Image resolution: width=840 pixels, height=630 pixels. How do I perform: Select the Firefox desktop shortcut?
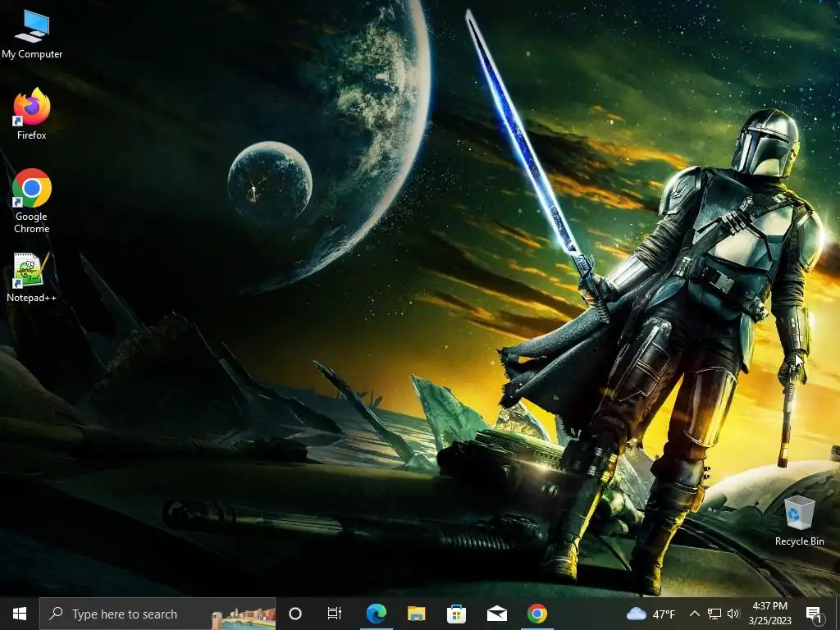tap(32, 114)
